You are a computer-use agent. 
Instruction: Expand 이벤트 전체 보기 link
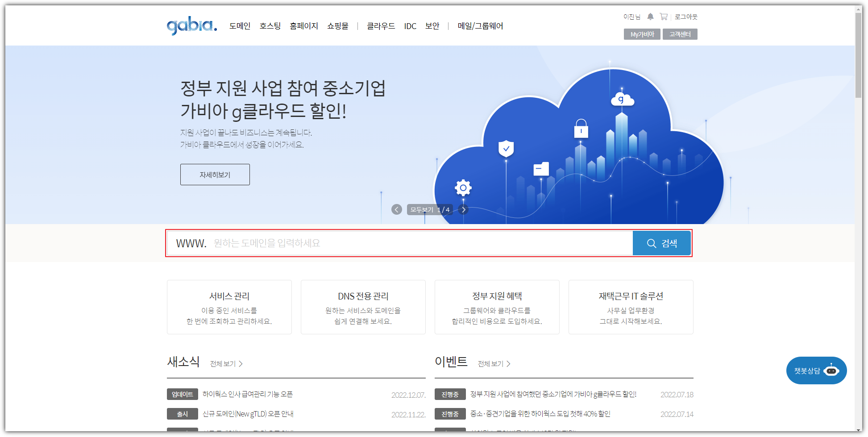tap(494, 364)
